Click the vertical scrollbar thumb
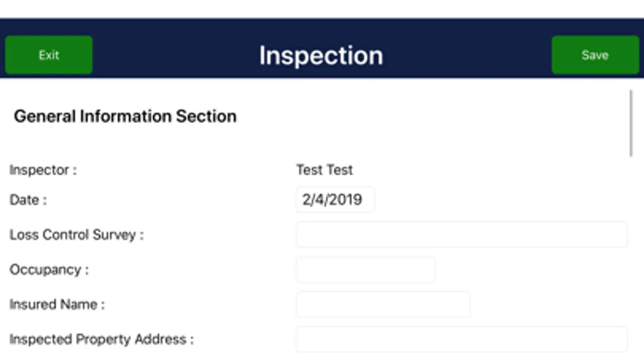The image size is (644, 362). tap(631, 123)
